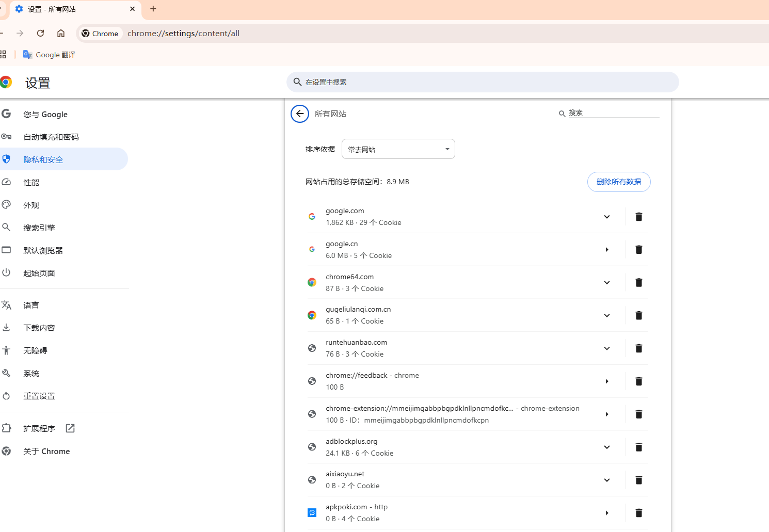Open the home page icon
Image resolution: width=769 pixels, height=532 pixels.
[x=61, y=33]
